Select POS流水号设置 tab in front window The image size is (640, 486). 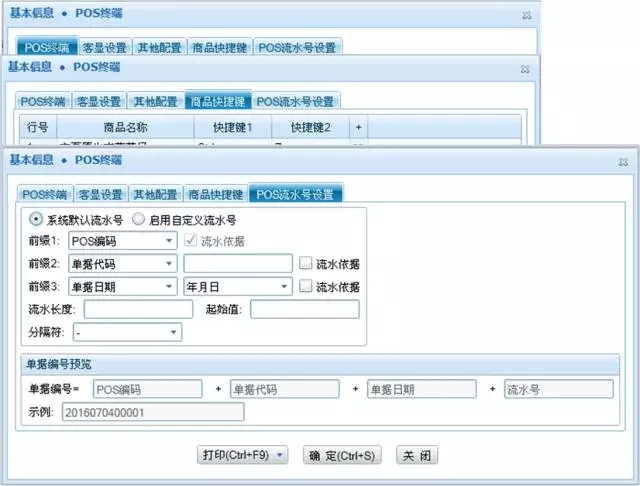296,193
